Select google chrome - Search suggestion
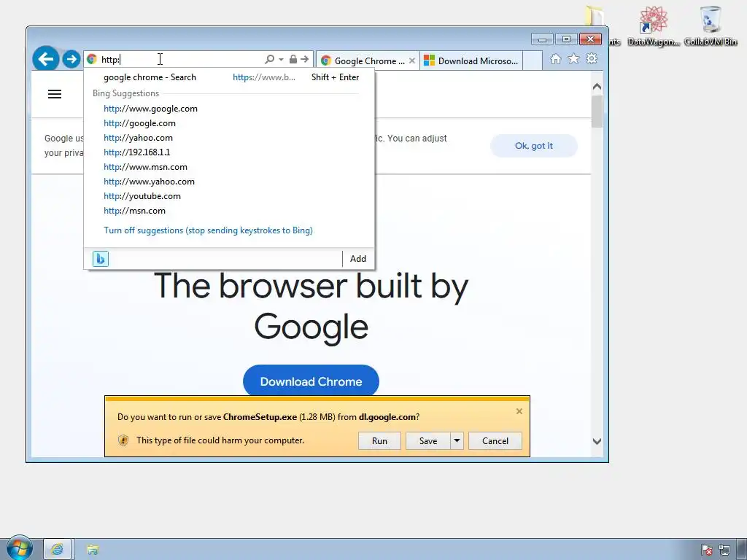Screen dimensions: 747x560 229,77
